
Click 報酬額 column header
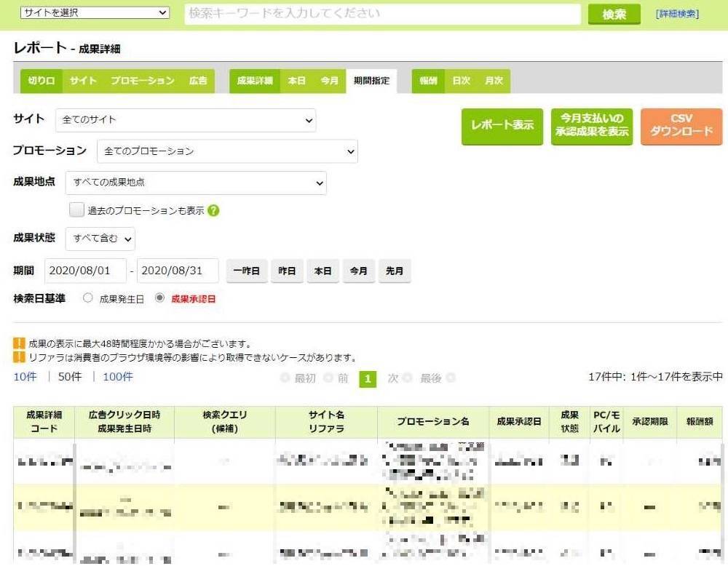(700, 422)
